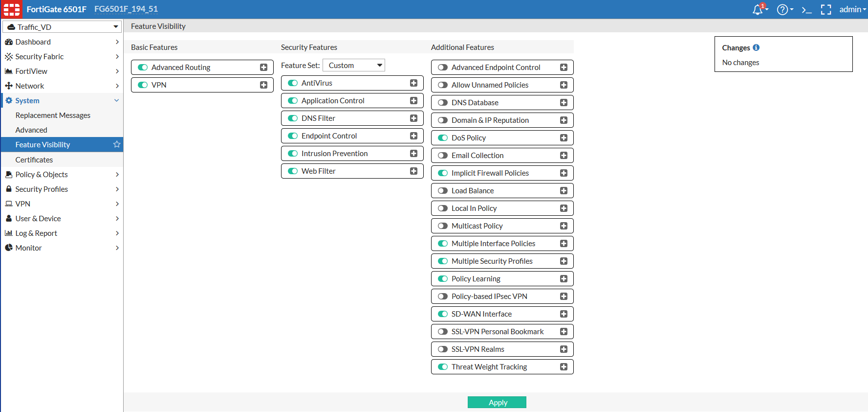Screen dimensions: 868x412
Task: Click the SSL-VPN Personal Bookmark label
Action: (x=498, y=332)
